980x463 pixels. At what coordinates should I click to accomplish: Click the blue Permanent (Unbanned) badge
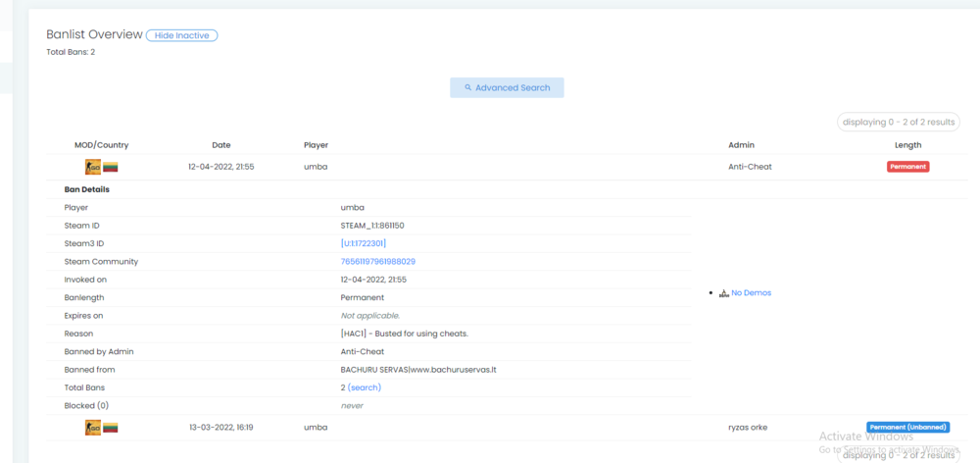tap(907, 428)
